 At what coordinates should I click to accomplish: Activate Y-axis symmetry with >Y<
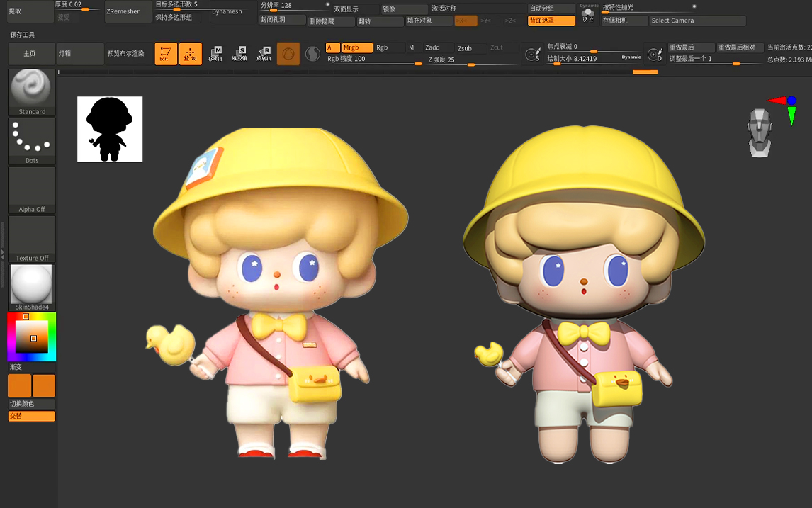click(x=485, y=21)
